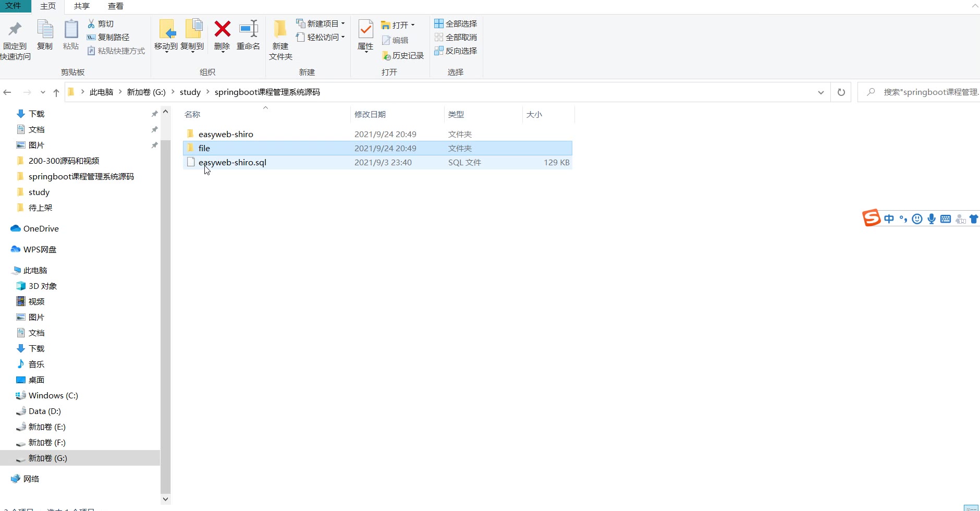Refresh the current folder view
Image resolution: width=980 pixels, height=511 pixels.
(841, 92)
